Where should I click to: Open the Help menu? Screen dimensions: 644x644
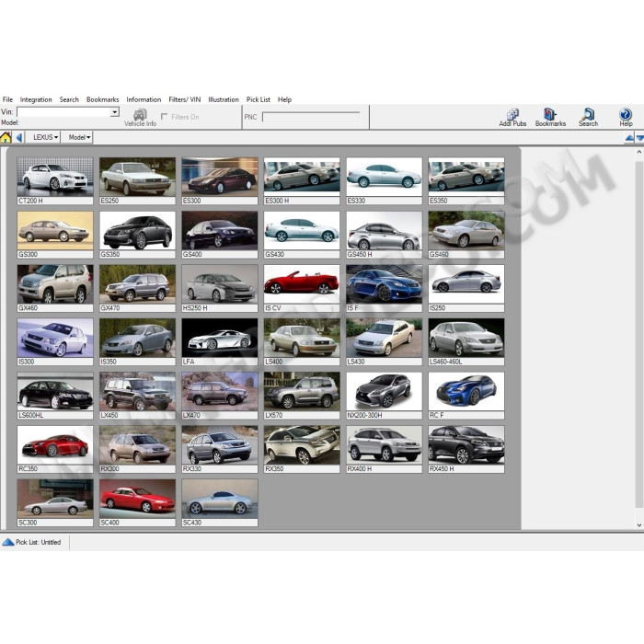pyautogui.click(x=284, y=99)
